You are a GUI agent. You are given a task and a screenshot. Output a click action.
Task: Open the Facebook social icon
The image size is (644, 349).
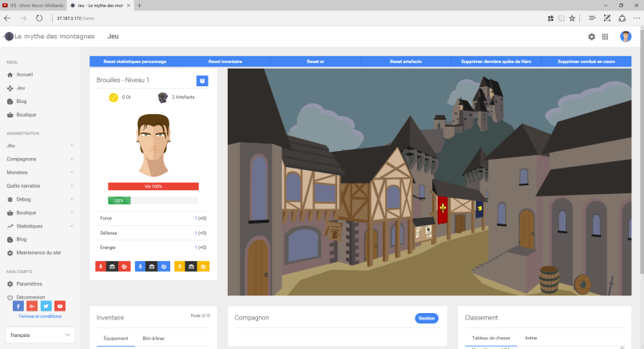pos(18,307)
